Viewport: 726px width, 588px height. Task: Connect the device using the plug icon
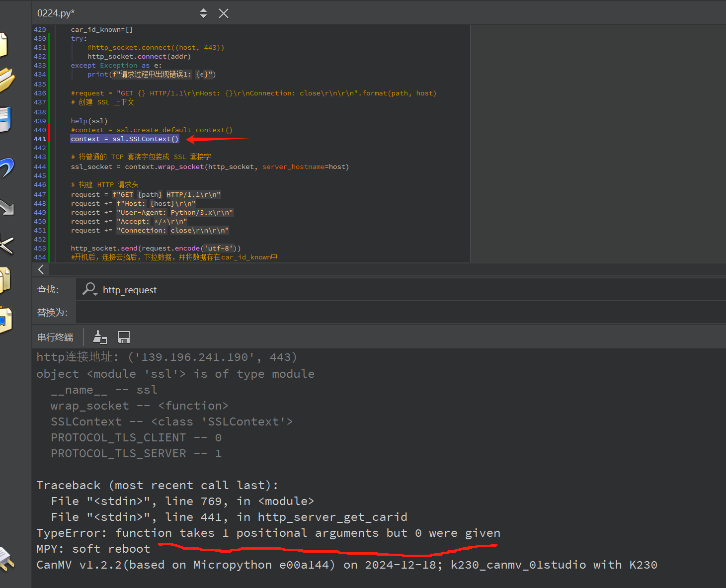coord(6,559)
